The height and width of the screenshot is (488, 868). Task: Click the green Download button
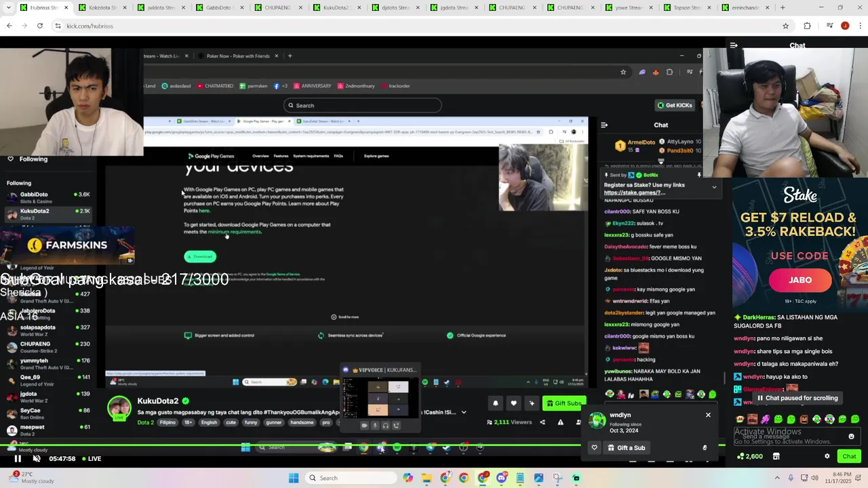click(200, 256)
